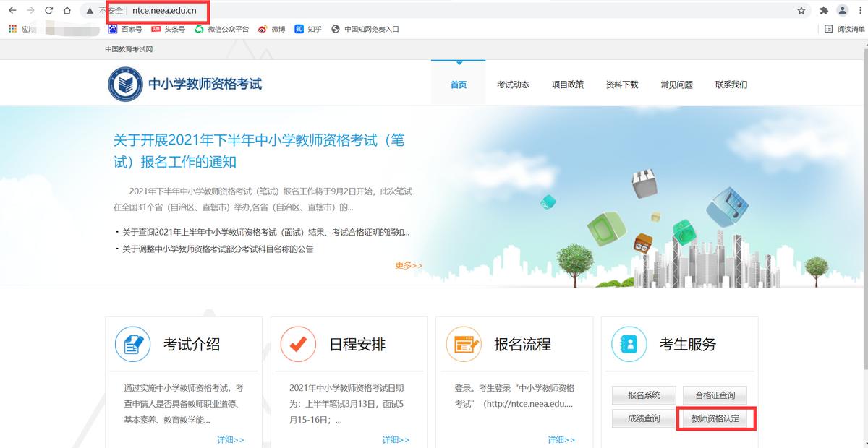
Task: Open 微信公众平台 from the bookmarks bar
Action: 226,29
